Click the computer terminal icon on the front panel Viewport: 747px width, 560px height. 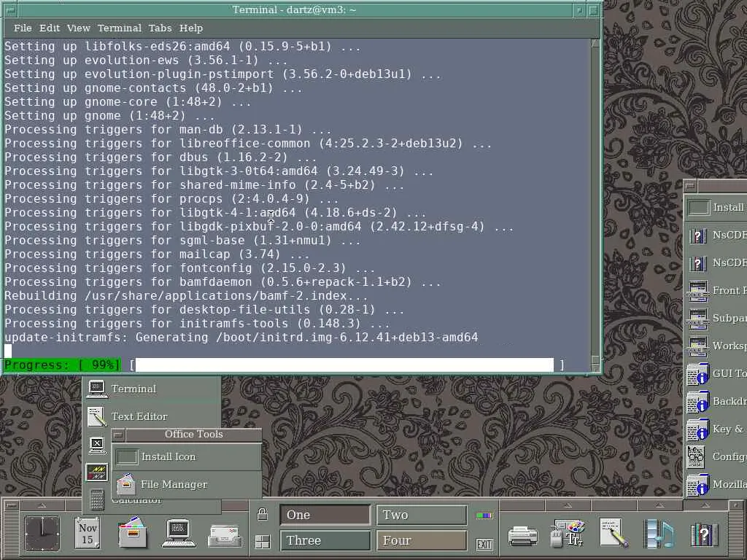(179, 533)
